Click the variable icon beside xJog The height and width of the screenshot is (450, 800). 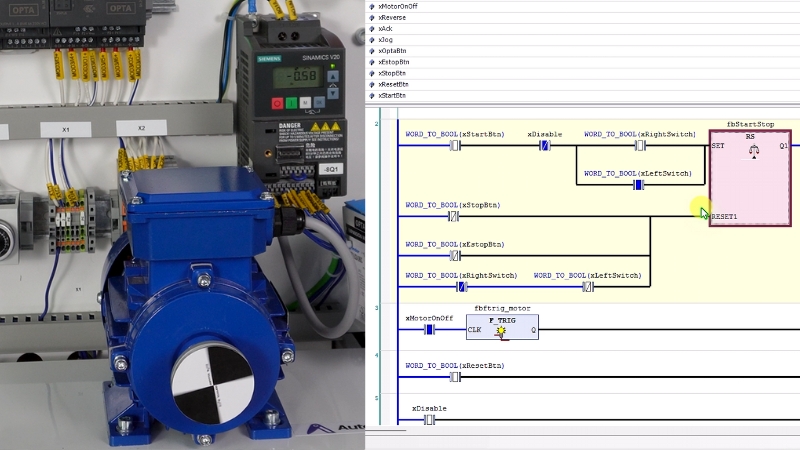[x=372, y=40]
